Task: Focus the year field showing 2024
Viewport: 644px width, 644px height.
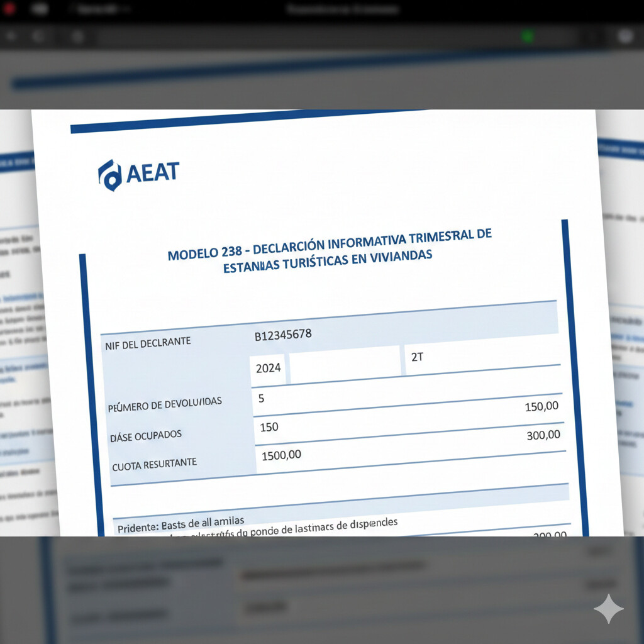Action: point(268,369)
